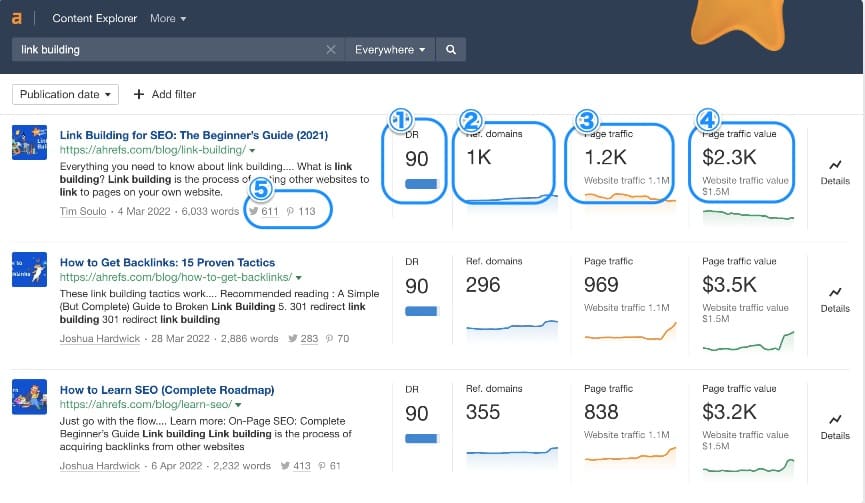Click the search magnifier button
This screenshot has height=503, width=865.
tap(451, 50)
